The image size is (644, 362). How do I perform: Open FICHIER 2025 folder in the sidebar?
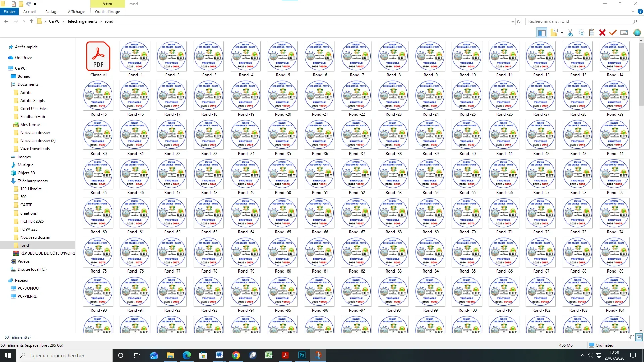32,221
